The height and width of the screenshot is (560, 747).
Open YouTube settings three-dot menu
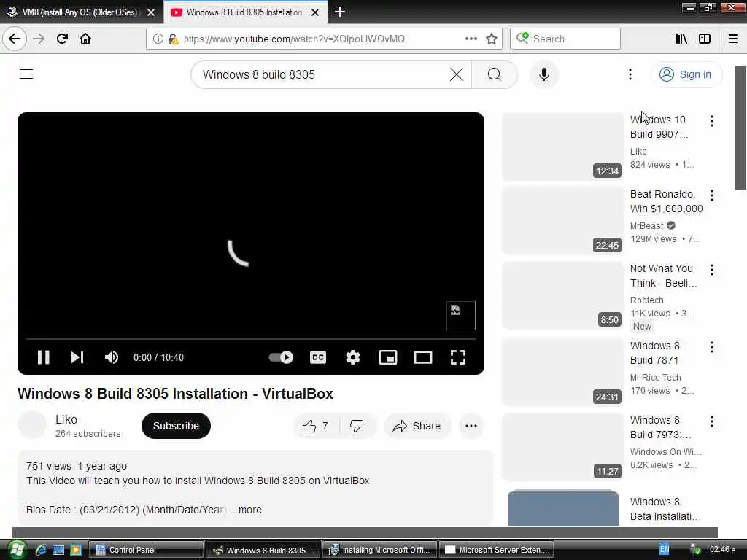630,74
